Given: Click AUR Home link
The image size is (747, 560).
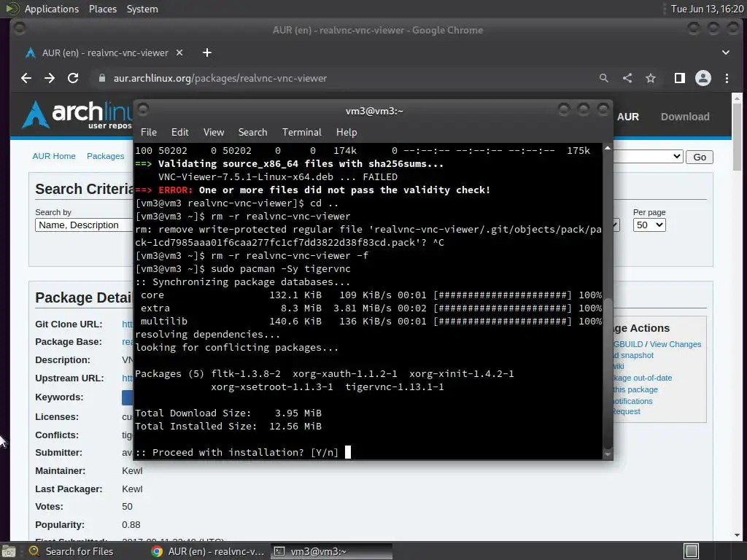Looking at the screenshot, I should (x=54, y=156).
